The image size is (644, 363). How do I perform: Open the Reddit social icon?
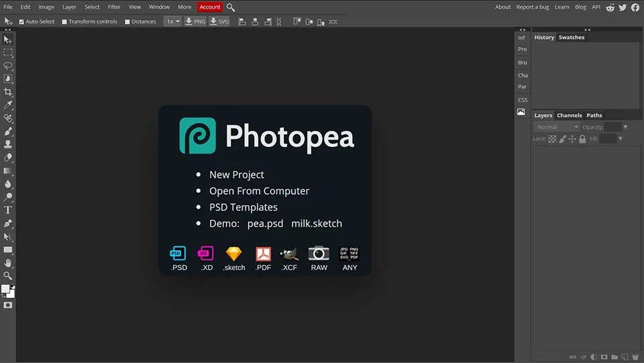(610, 7)
